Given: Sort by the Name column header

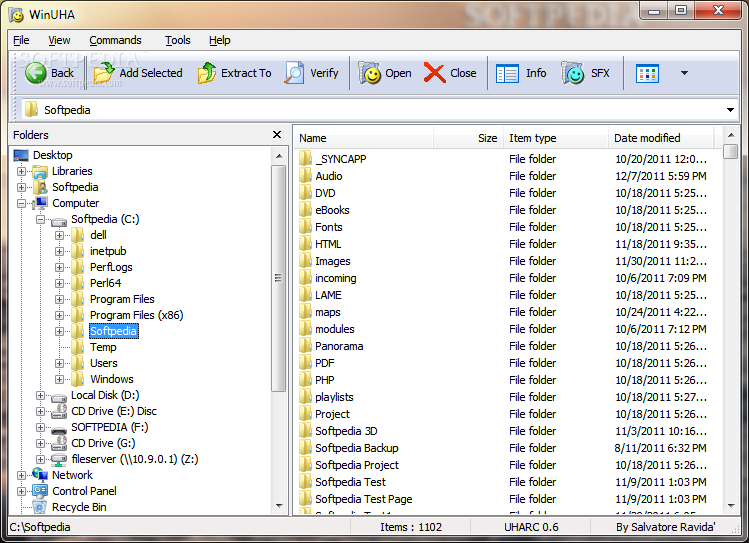Looking at the screenshot, I should pos(364,138).
